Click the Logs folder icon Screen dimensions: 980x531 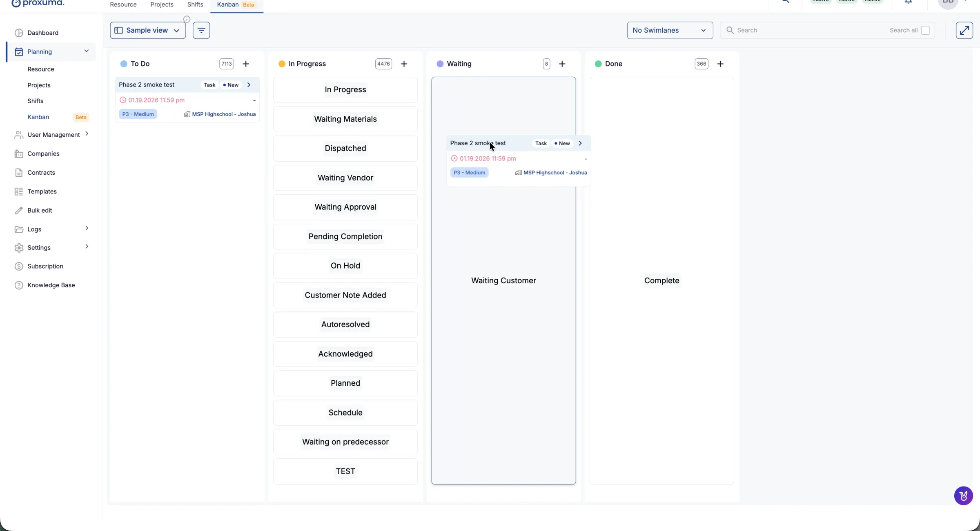point(19,229)
